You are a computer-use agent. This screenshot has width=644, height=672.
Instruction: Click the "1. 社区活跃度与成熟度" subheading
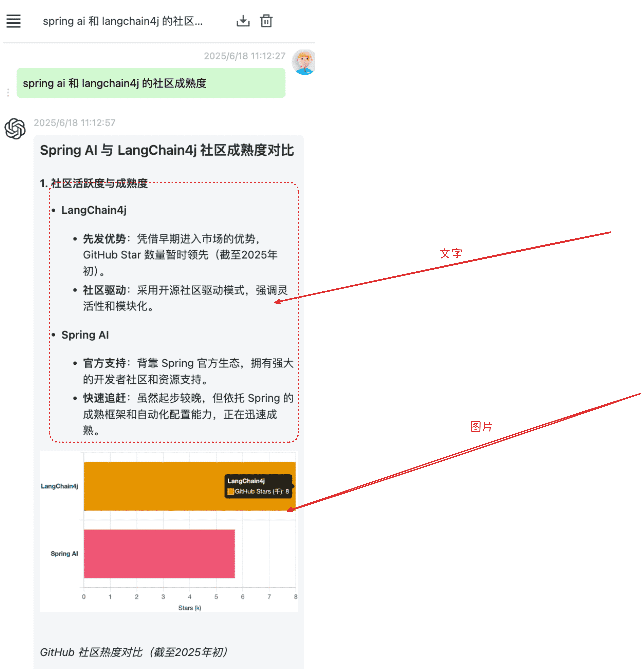[x=94, y=183]
